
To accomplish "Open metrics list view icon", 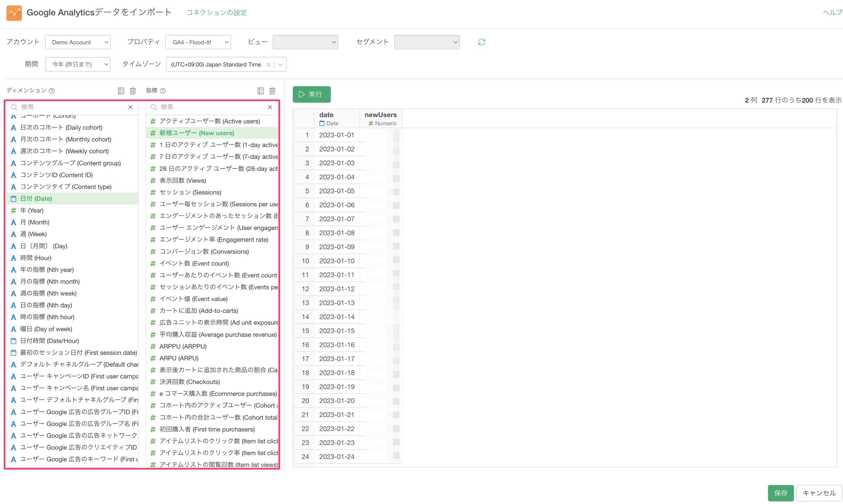I will pyautogui.click(x=261, y=91).
